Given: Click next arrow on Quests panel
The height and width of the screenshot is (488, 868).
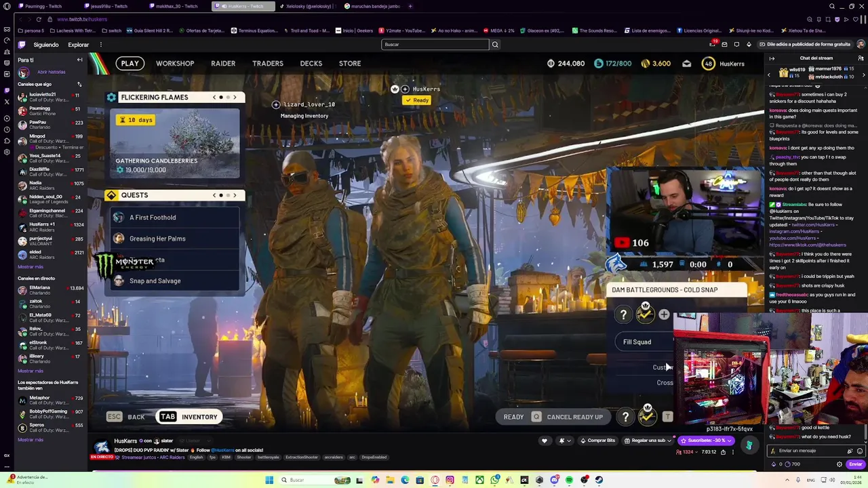Looking at the screenshot, I should click(235, 195).
